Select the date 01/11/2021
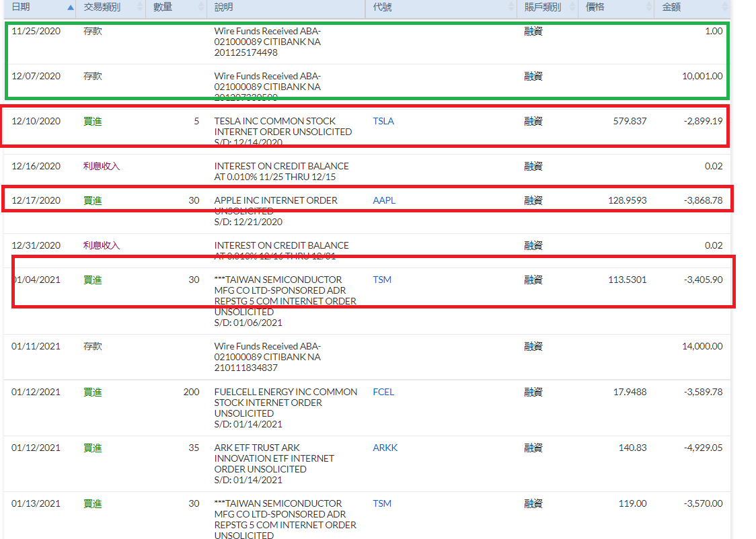 36,346
